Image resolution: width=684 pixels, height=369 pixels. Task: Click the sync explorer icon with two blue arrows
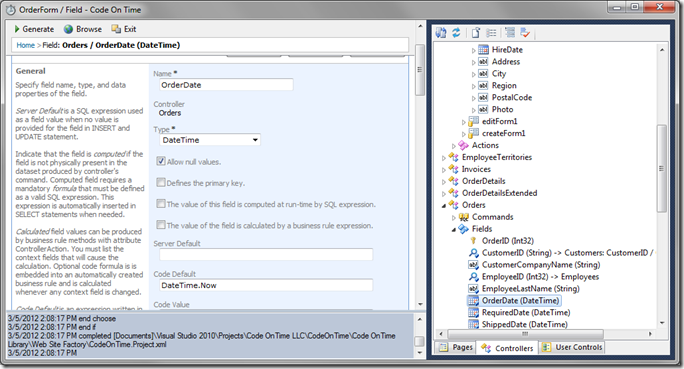441,33
